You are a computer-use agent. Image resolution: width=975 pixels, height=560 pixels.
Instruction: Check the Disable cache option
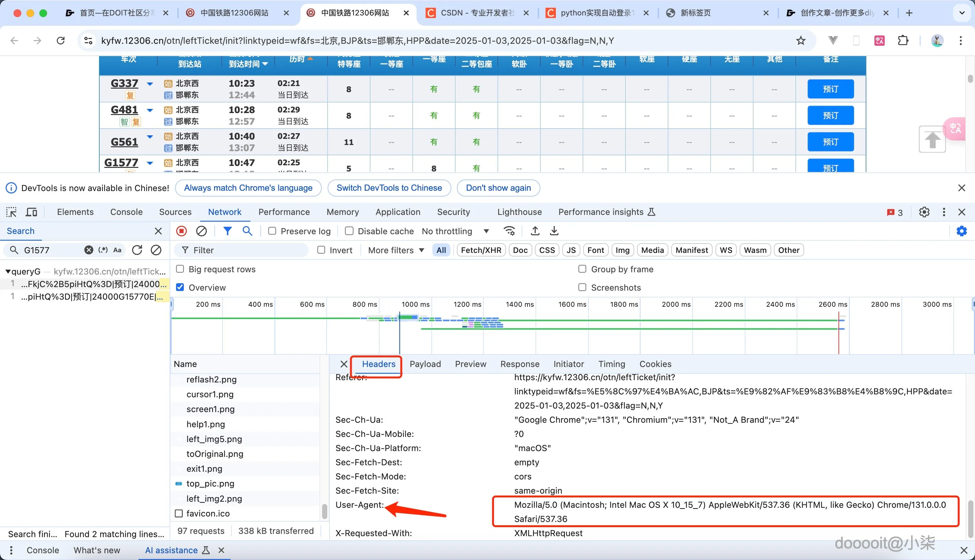(x=349, y=231)
